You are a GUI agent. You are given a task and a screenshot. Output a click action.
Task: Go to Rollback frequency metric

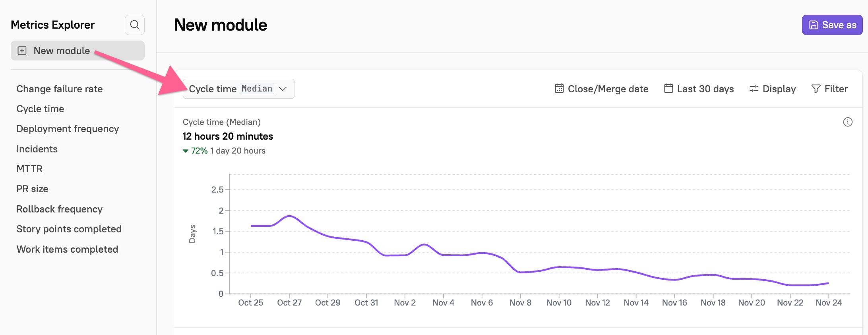point(59,209)
